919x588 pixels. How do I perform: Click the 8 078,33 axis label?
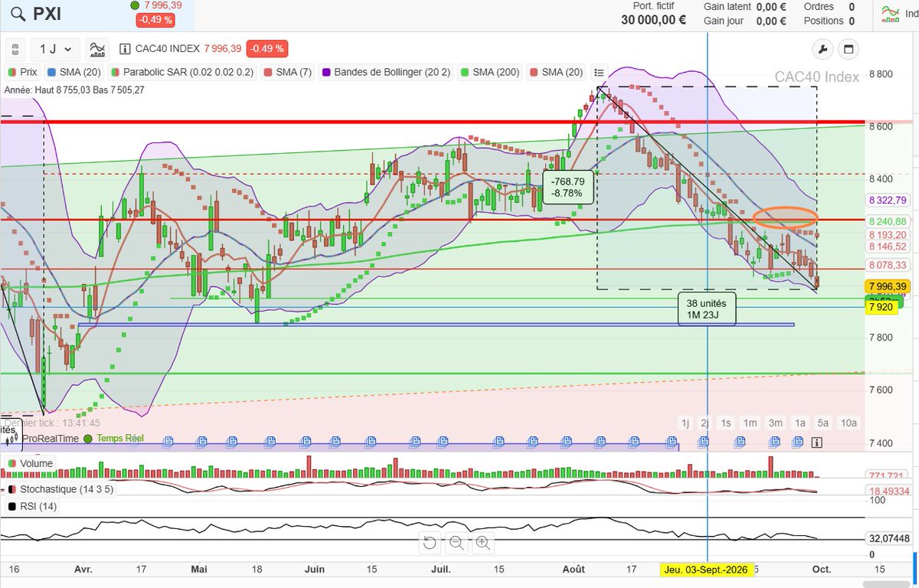pos(887,265)
